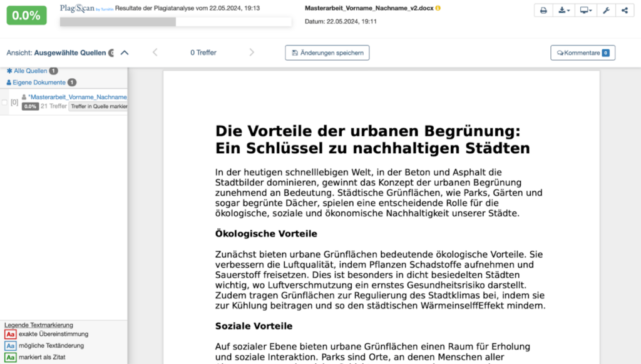The width and height of the screenshot is (641, 364).
Task: Click the PlagScan logo
Action: pos(86,8)
